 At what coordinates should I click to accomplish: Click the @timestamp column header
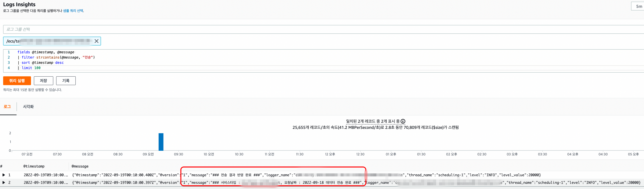[34, 166]
